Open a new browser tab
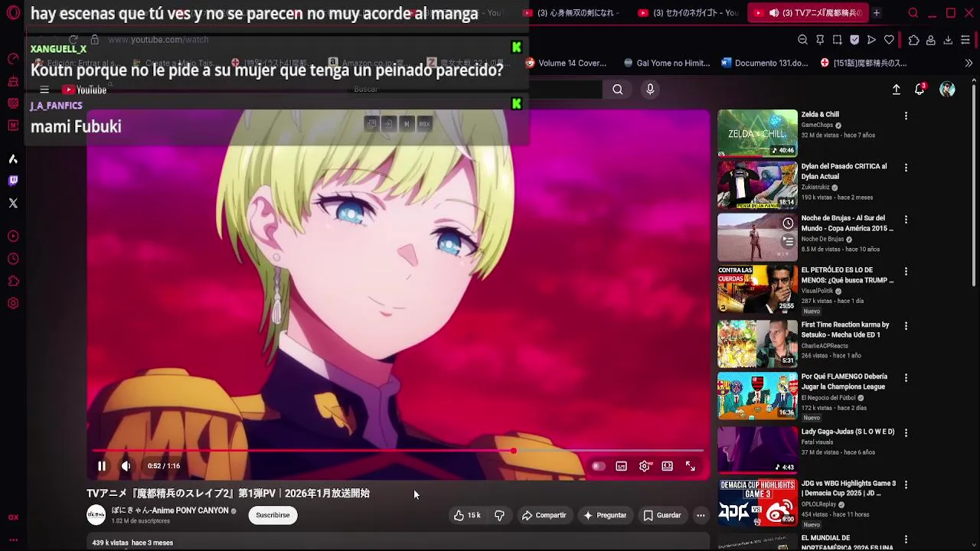 [877, 13]
